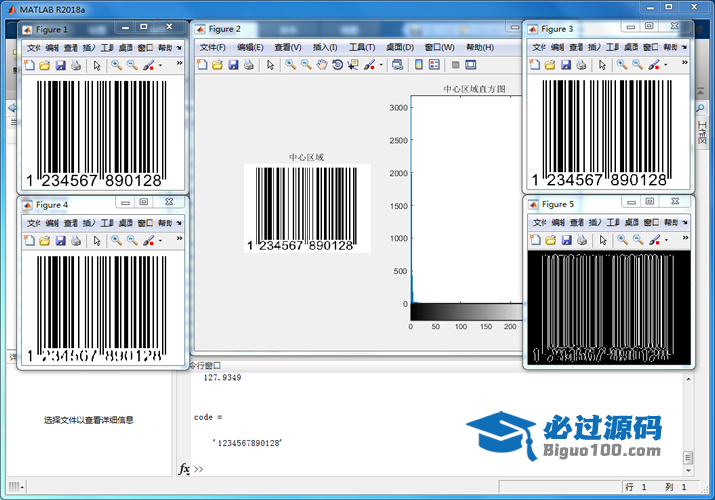Expand Figure 1 toolbar overflow chevron
The image size is (715, 500).
180,64
